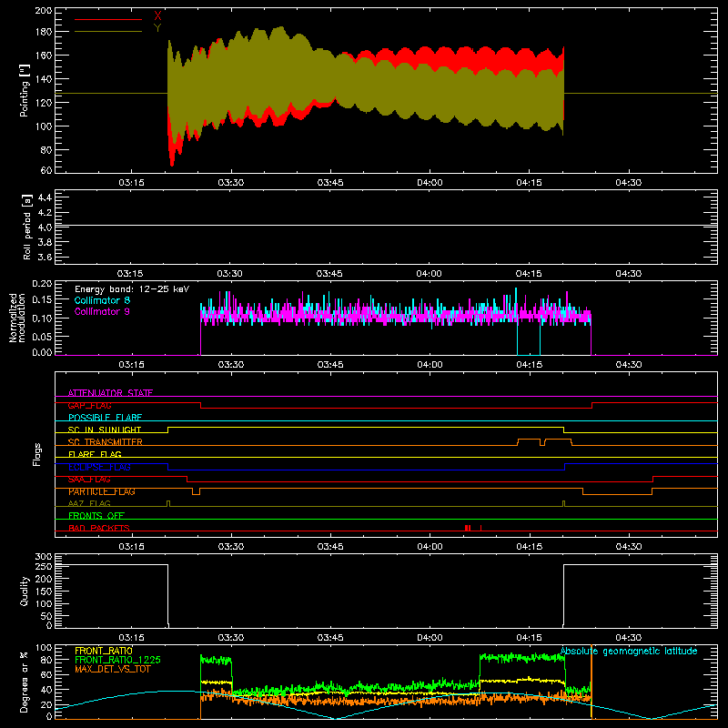Click the 'Quality' vertical axis title
The width and height of the screenshot is (728, 728).
pos(25,591)
